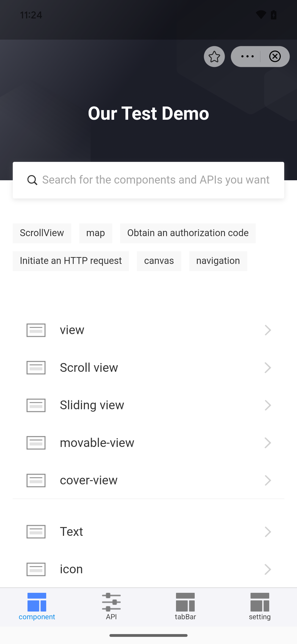This screenshot has height=644, width=297.
Task: Expand the movable-view entry arrow
Action: tap(268, 443)
